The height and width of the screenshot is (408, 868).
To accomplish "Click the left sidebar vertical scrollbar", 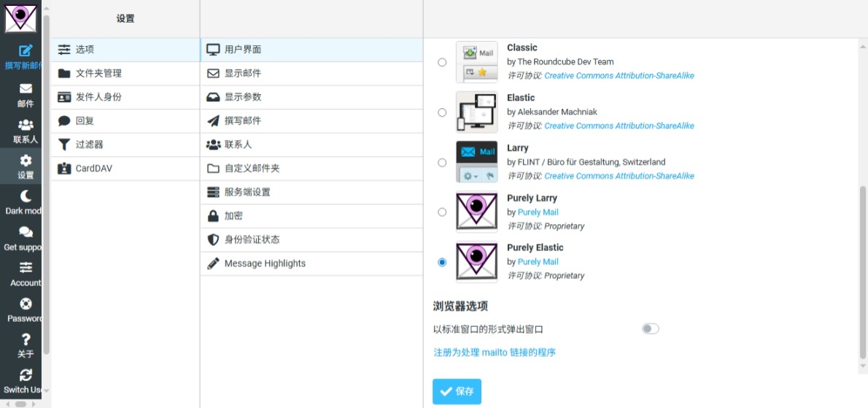I will click(47, 185).
